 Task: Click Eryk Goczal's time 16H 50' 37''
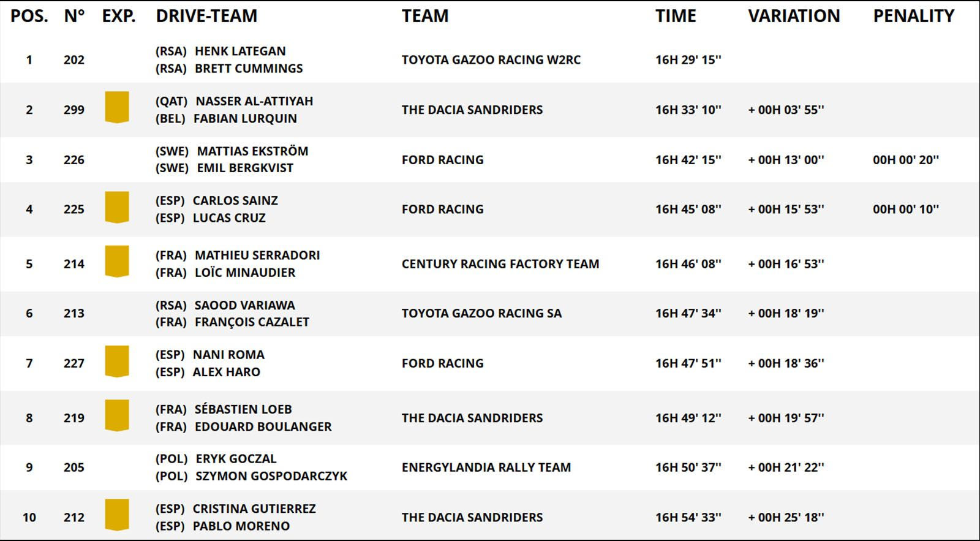688,467
